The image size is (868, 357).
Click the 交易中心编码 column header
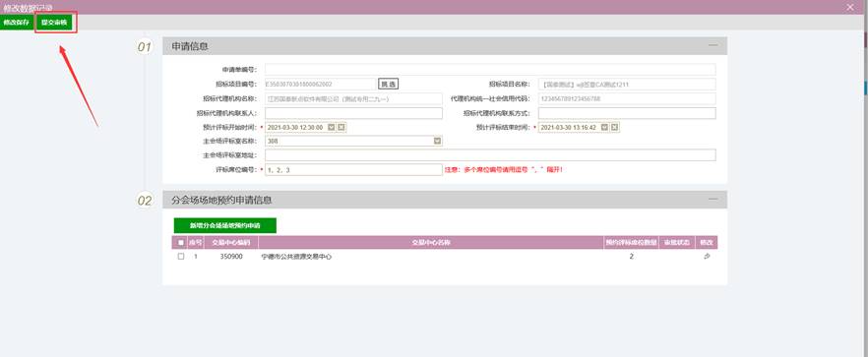pyautogui.click(x=231, y=243)
